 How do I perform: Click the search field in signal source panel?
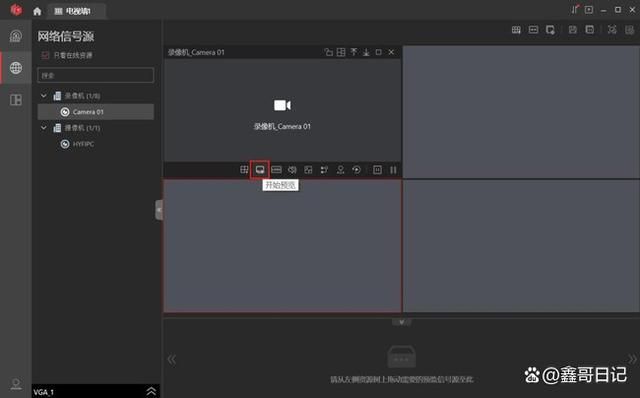(x=96, y=76)
